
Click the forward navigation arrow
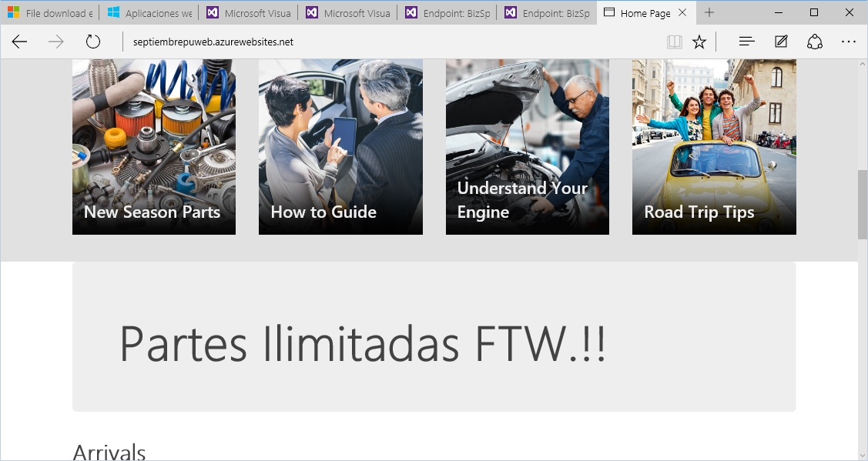[x=56, y=42]
